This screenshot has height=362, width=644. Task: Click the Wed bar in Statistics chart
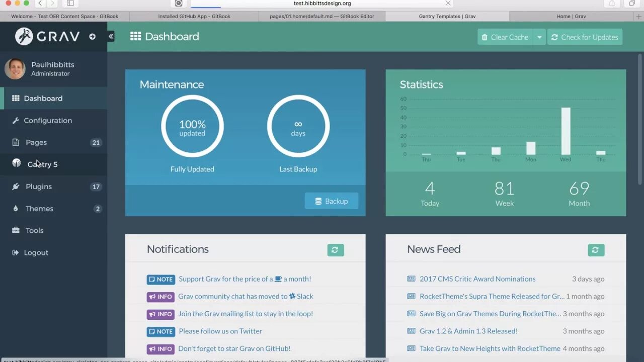566,131
